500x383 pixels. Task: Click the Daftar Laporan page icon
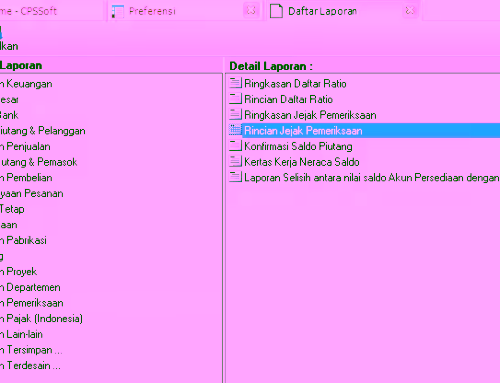click(276, 11)
